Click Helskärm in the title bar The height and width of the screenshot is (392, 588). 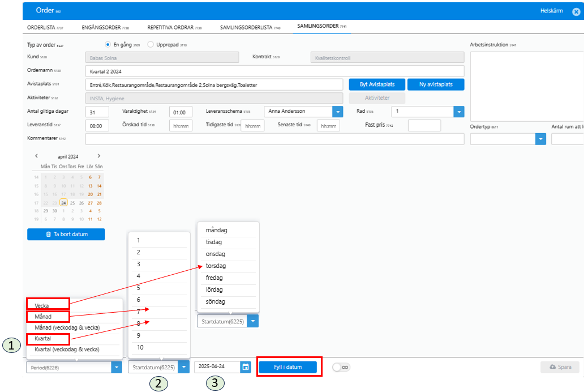551,11
